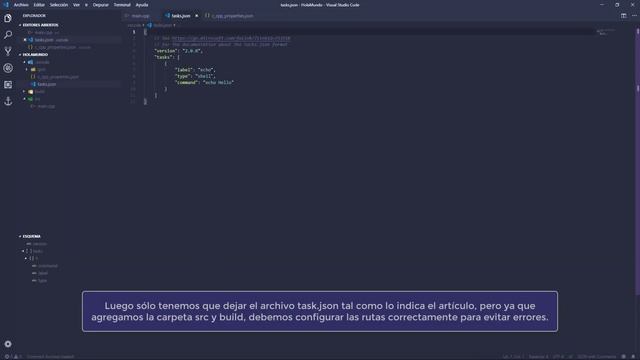Select the type entry in outline
This screenshot has width=640, height=360.
click(42, 281)
